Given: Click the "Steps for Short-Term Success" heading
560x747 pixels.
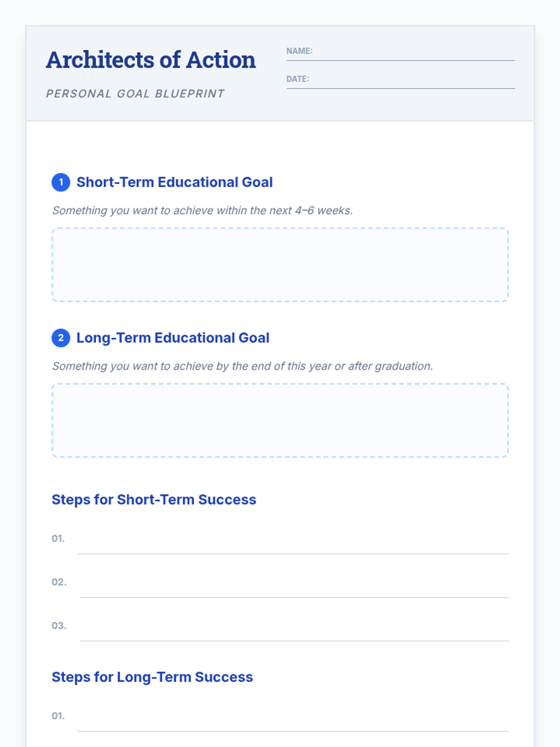Looking at the screenshot, I should tap(154, 500).
